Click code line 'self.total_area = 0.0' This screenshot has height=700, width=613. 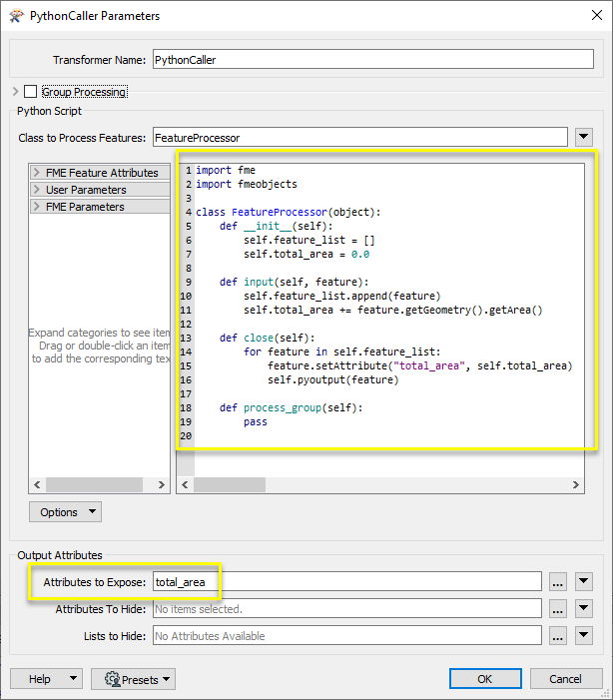tap(306, 254)
